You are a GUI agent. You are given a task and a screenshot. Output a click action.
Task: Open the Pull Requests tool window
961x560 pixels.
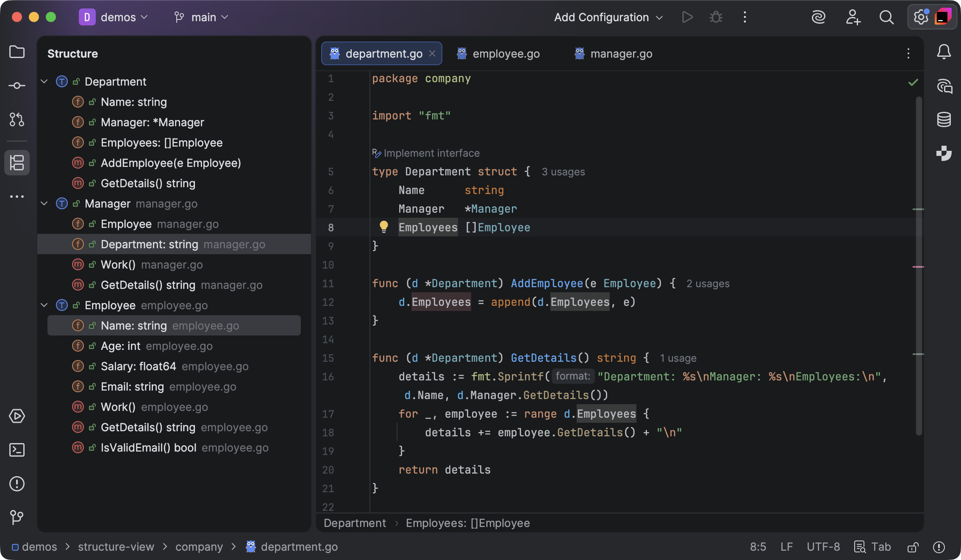(x=17, y=119)
